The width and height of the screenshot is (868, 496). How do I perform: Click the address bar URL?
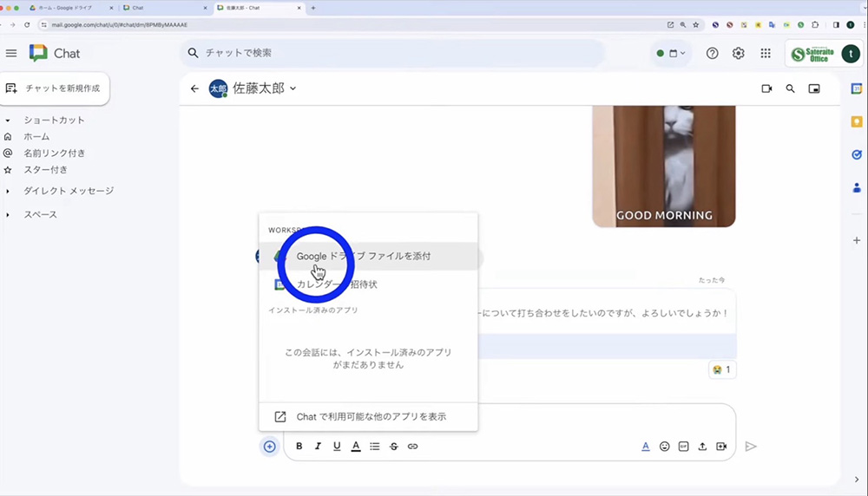point(120,25)
